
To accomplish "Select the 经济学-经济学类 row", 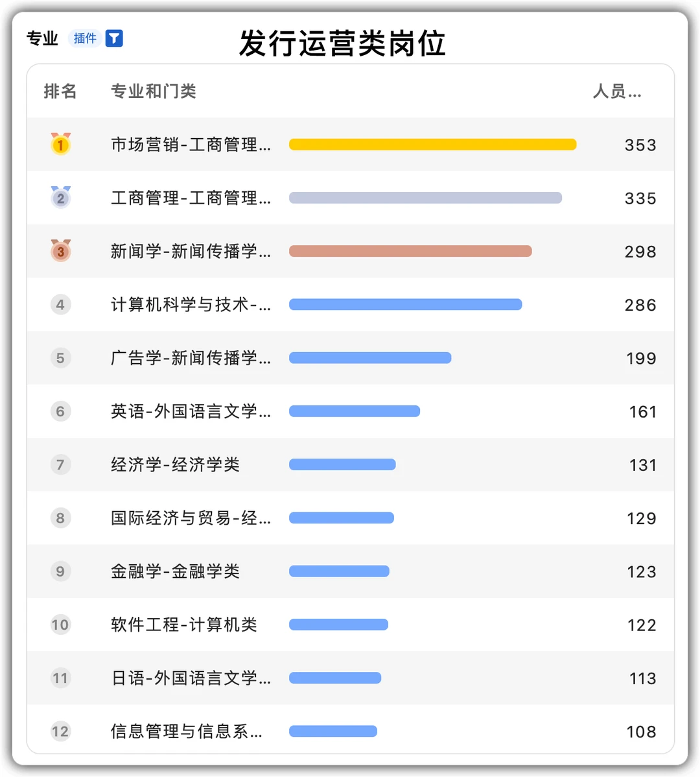I will [175, 464].
